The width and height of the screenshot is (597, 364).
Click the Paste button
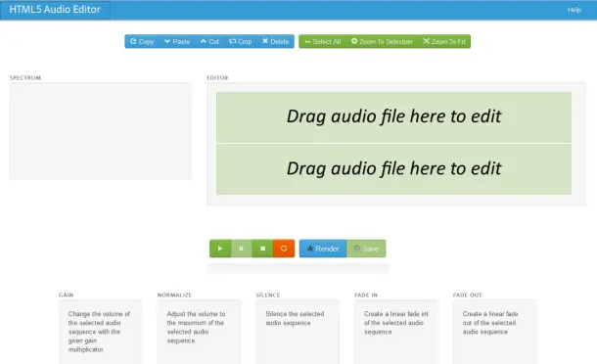coord(177,41)
